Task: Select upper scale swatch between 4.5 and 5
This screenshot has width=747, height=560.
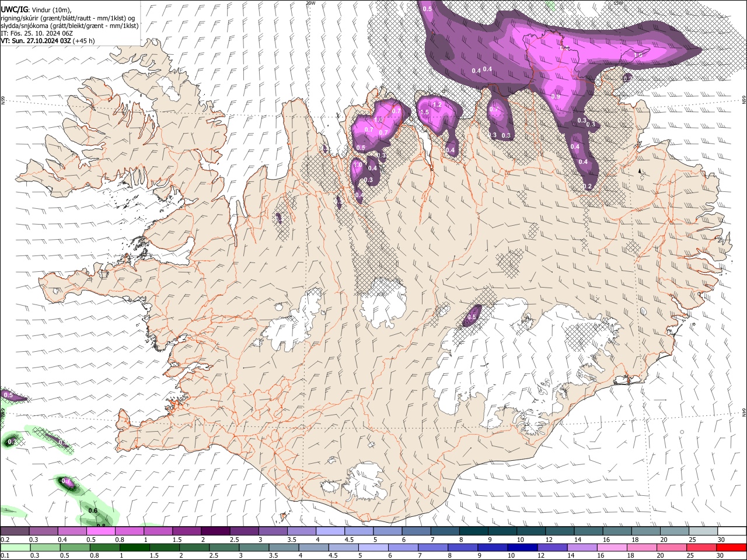Action: [358, 531]
